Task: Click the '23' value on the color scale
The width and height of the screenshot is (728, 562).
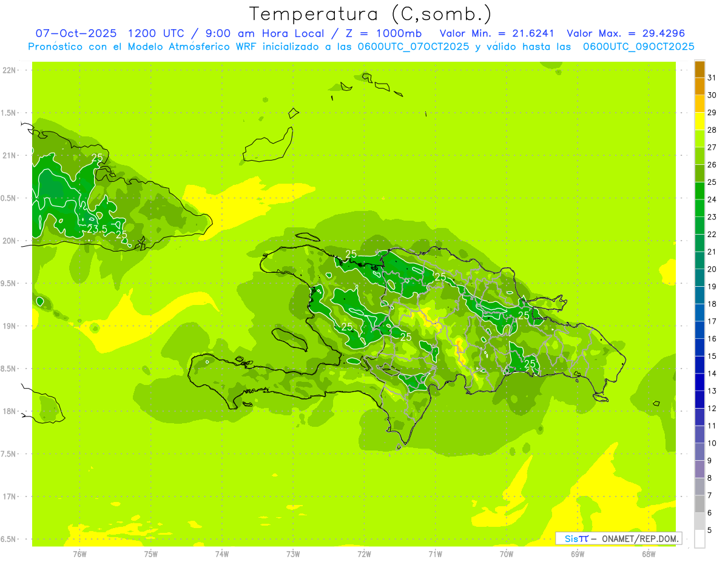Action: (x=712, y=217)
